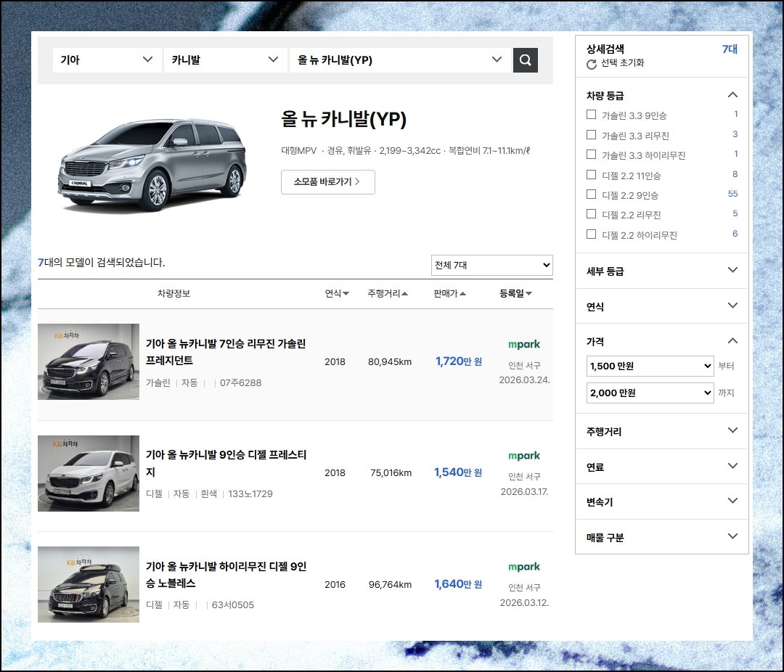Check the 가솔린 3.3 하이리무진 box
Image resolution: width=784 pixels, height=672 pixels.
coord(591,154)
